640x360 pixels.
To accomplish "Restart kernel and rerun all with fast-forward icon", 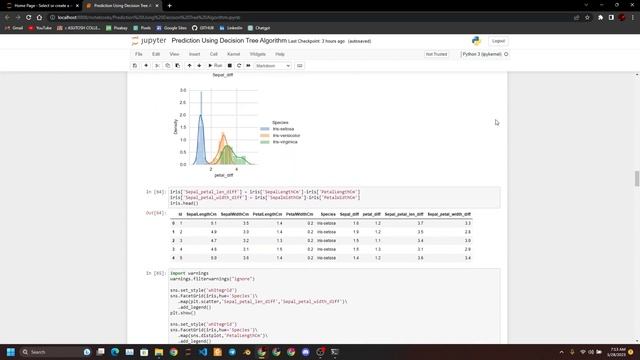I will [x=248, y=66].
